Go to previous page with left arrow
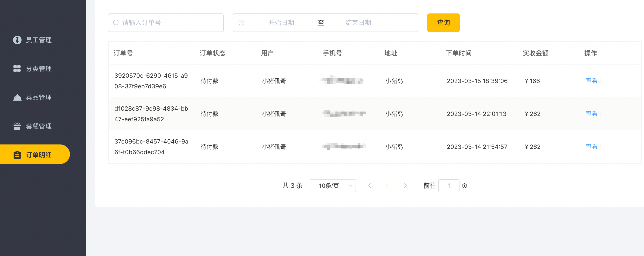This screenshot has height=256, width=644. tap(369, 186)
